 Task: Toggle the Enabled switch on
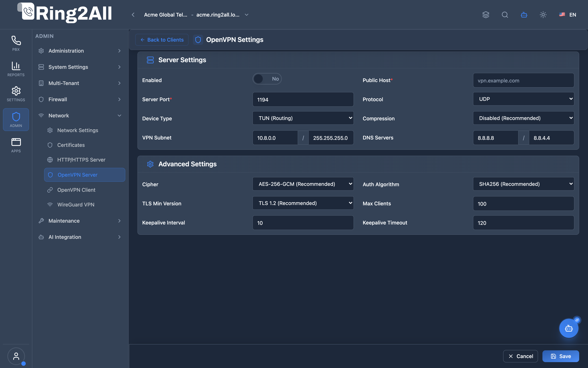coord(267,79)
